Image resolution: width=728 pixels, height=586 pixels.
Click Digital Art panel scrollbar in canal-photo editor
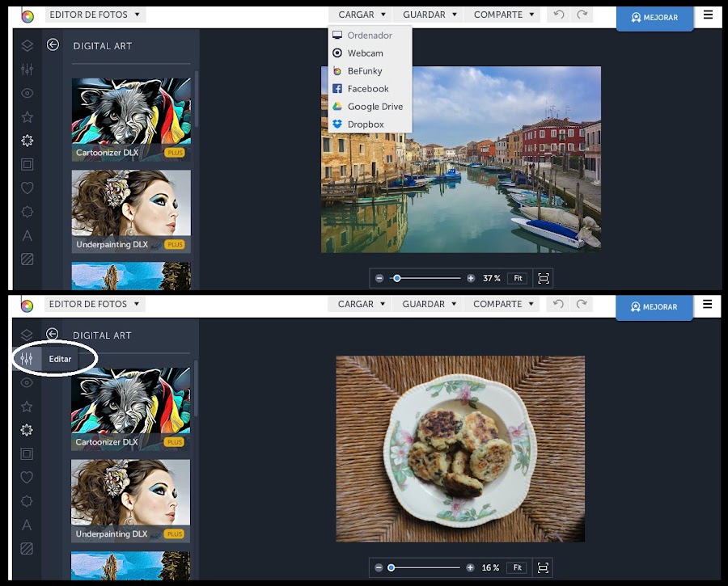[197, 99]
